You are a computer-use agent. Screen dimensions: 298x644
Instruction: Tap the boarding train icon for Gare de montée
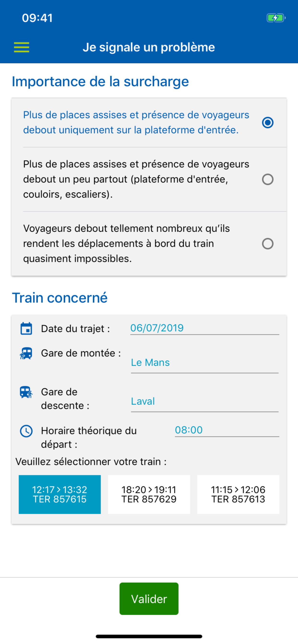tap(26, 353)
